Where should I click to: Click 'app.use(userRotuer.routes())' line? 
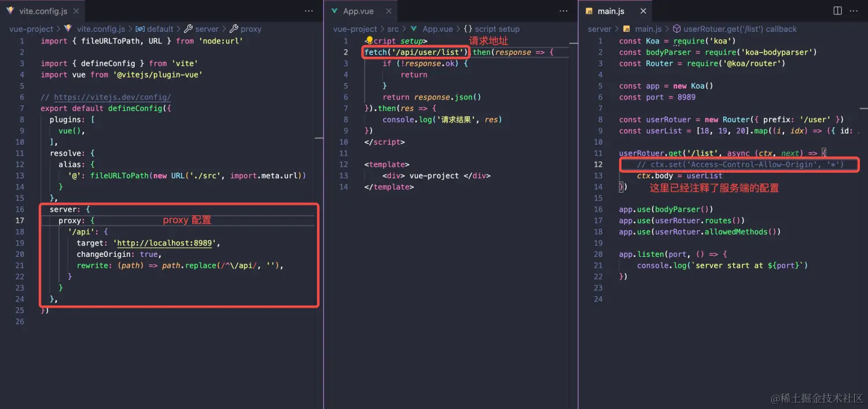682,220
